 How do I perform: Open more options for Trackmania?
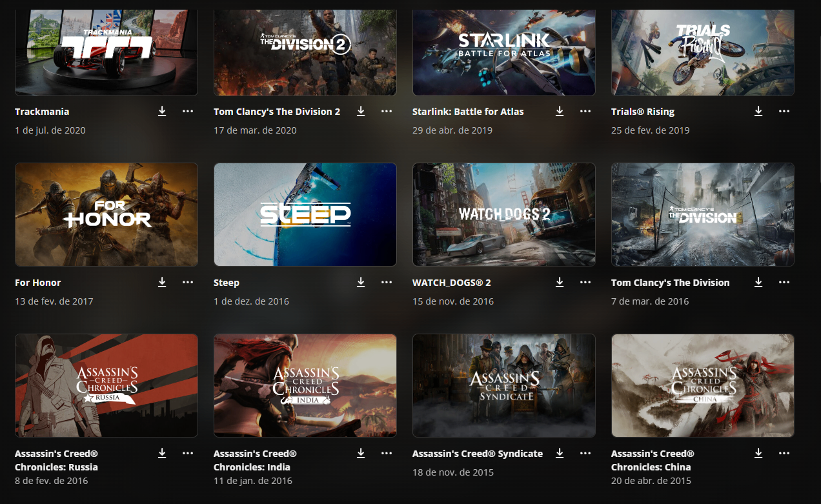click(x=188, y=112)
